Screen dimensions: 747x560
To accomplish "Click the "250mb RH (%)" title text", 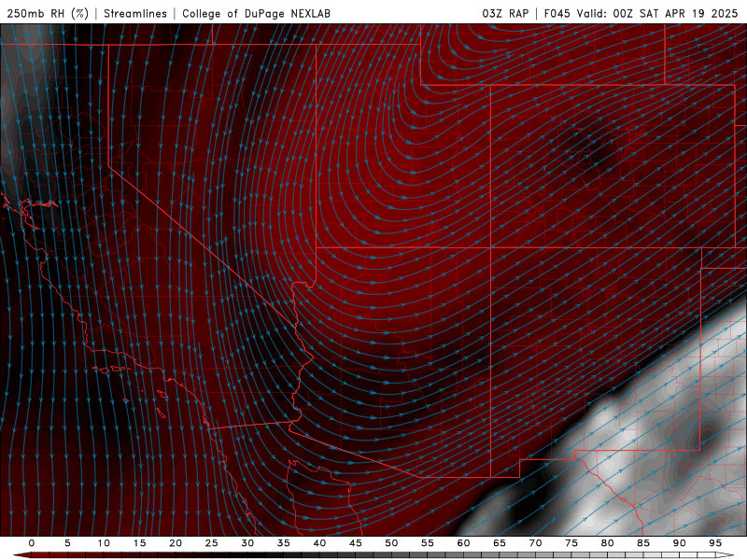I will tap(49, 13).
